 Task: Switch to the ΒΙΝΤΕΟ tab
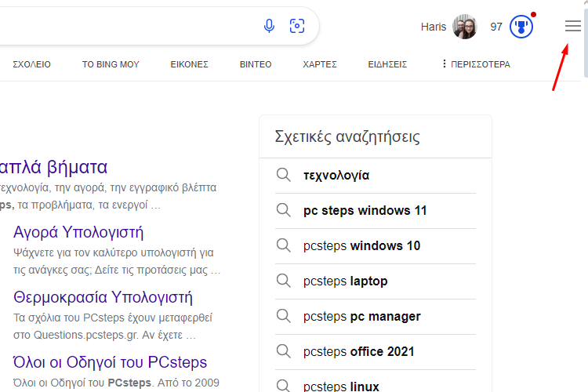click(x=256, y=64)
